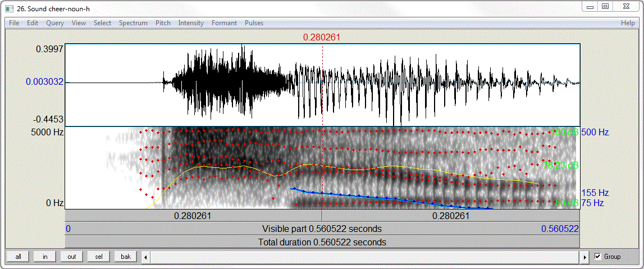Open the Spectrum menu
644x269 pixels.
[x=133, y=23]
